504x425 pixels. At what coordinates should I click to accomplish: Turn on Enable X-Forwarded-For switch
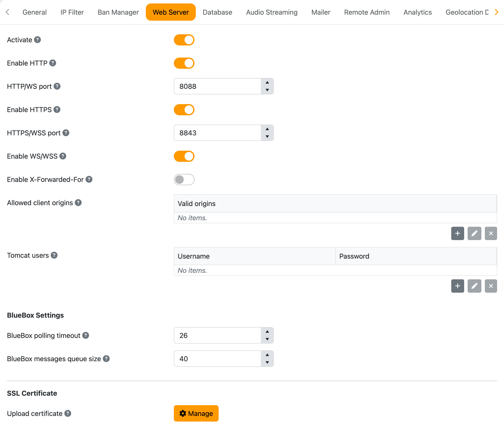point(184,180)
